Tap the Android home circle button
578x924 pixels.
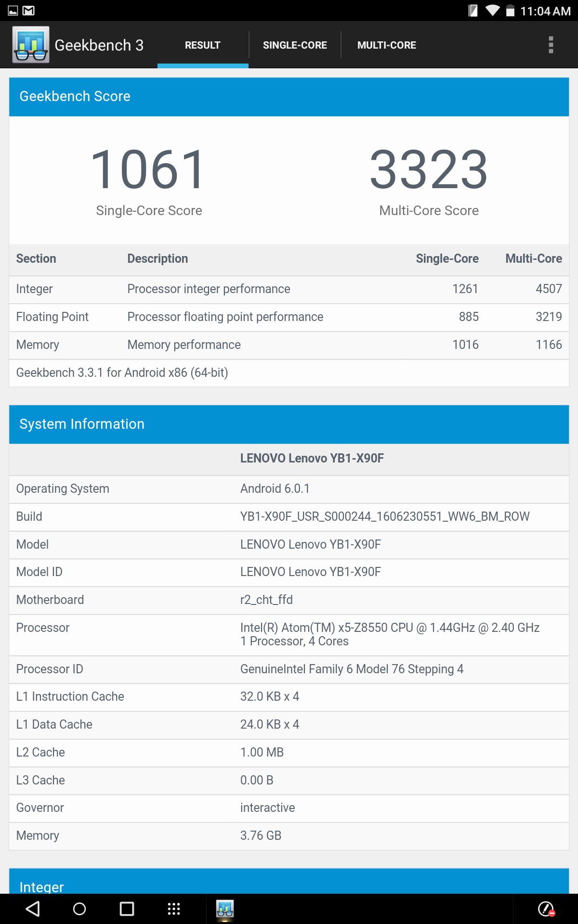[79, 909]
